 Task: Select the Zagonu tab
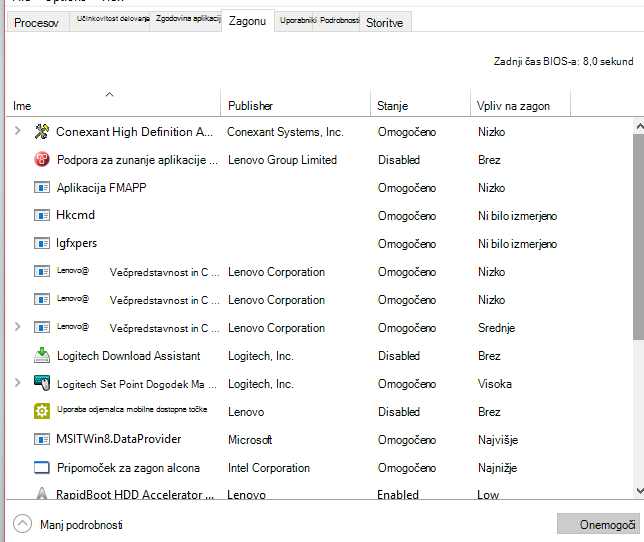click(x=248, y=21)
